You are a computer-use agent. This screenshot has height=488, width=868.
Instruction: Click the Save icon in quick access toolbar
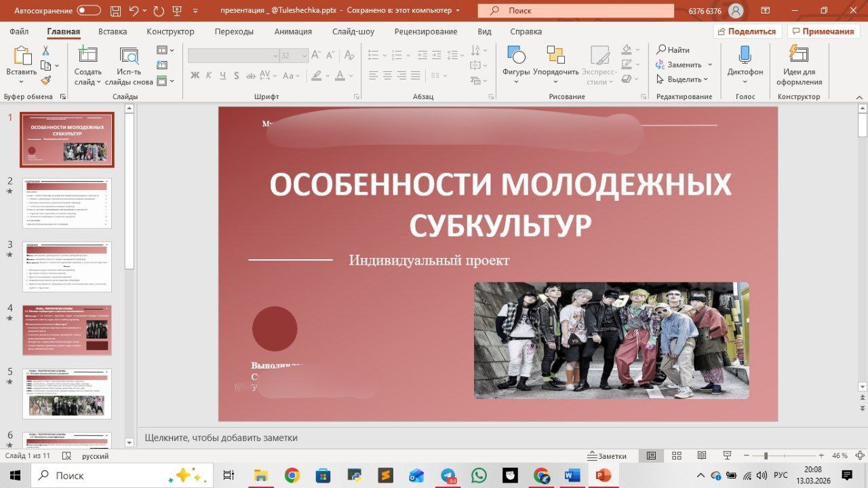click(x=115, y=11)
